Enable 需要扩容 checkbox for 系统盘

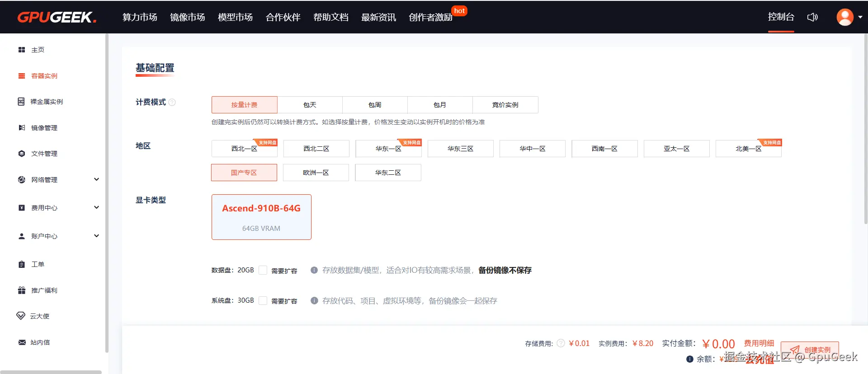(263, 301)
